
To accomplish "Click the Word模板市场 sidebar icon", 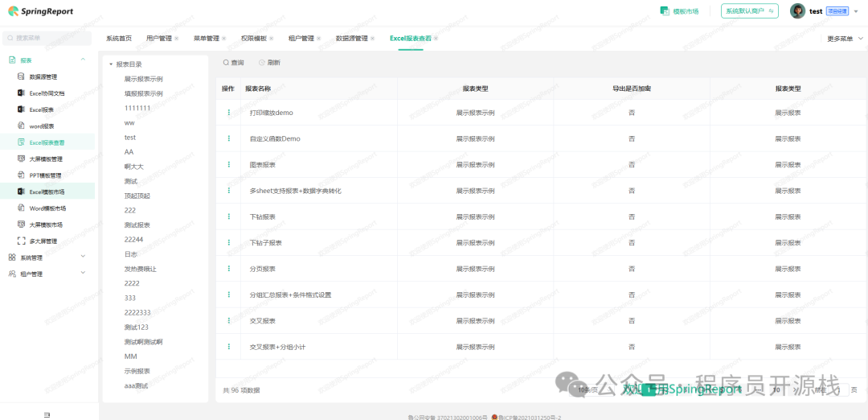I will pyautogui.click(x=21, y=208).
